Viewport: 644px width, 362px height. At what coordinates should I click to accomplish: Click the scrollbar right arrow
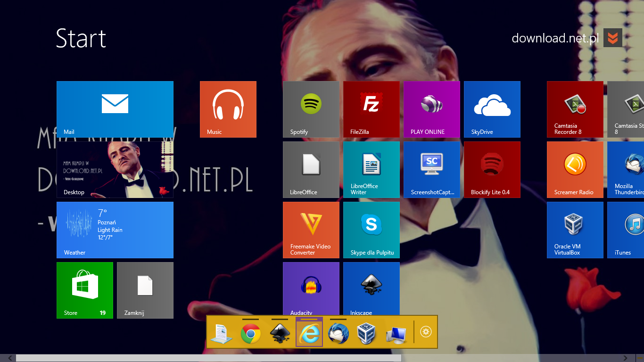click(x=626, y=358)
